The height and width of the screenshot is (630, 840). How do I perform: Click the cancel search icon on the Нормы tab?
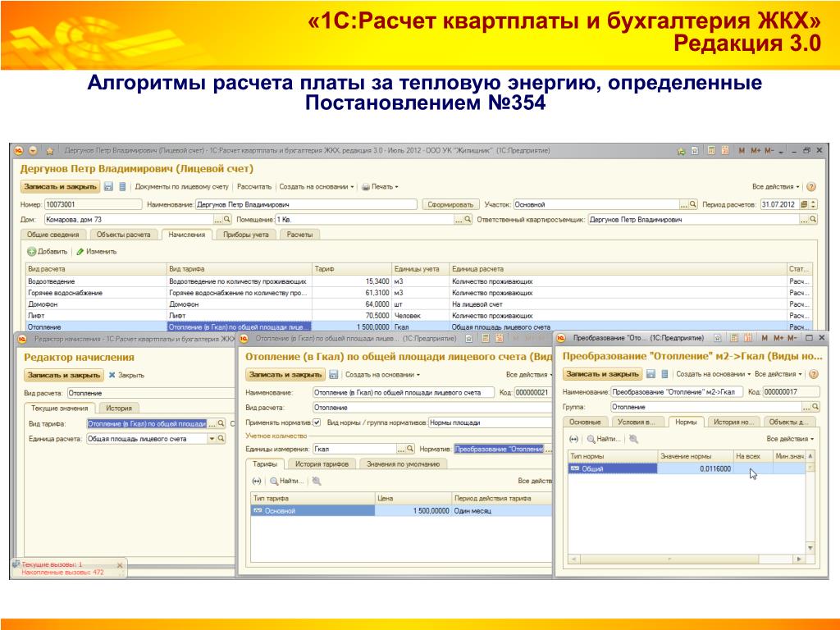click(x=634, y=439)
